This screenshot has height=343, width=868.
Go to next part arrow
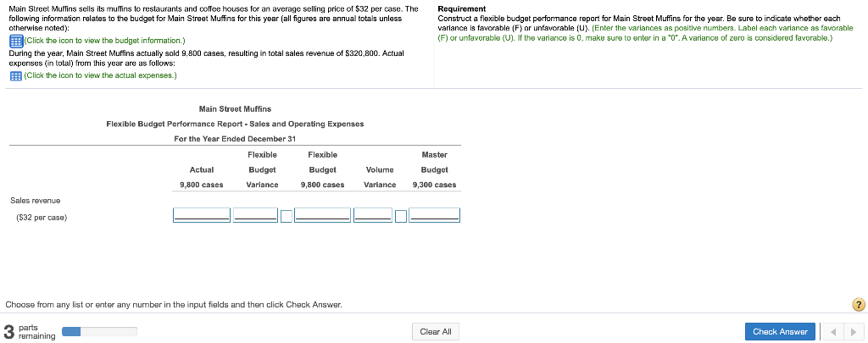(x=854, y=332)
